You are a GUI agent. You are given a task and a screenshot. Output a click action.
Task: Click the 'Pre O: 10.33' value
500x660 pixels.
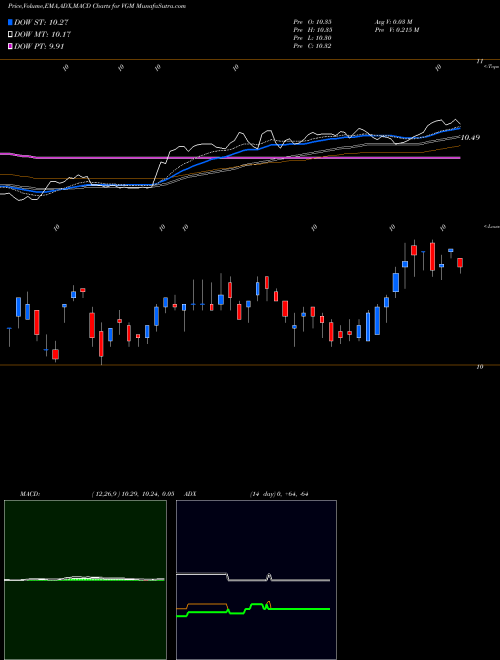[x=313, y=22]
